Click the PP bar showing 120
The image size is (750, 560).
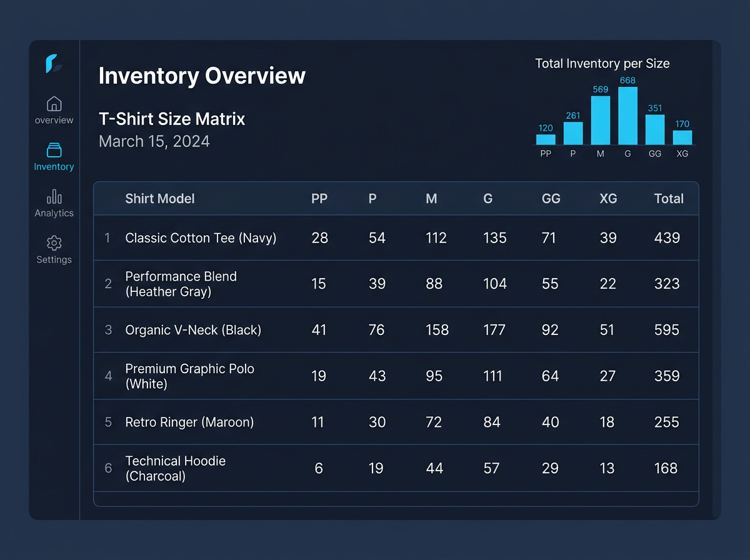[x=546, y=139]
